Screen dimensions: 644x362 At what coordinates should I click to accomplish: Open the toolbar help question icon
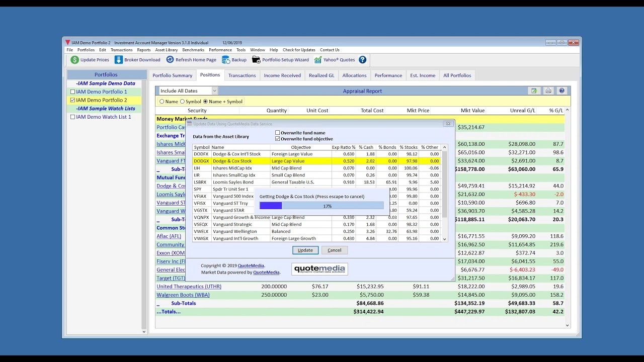click(x=362, y=60)
